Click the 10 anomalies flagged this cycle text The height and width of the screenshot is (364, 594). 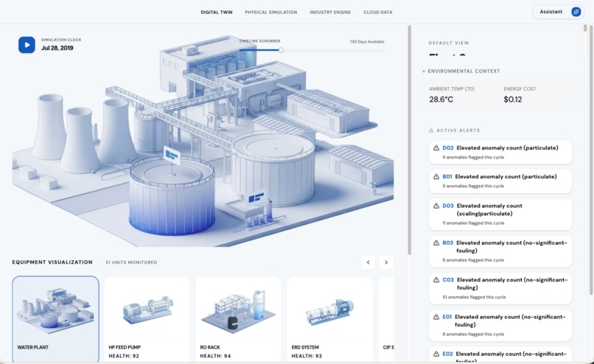474,298
